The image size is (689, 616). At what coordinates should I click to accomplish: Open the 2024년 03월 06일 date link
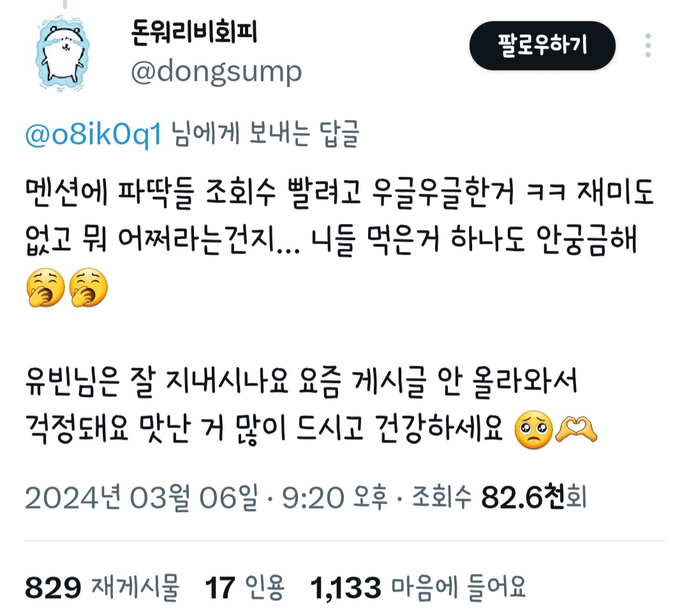[x=142, y=497]
